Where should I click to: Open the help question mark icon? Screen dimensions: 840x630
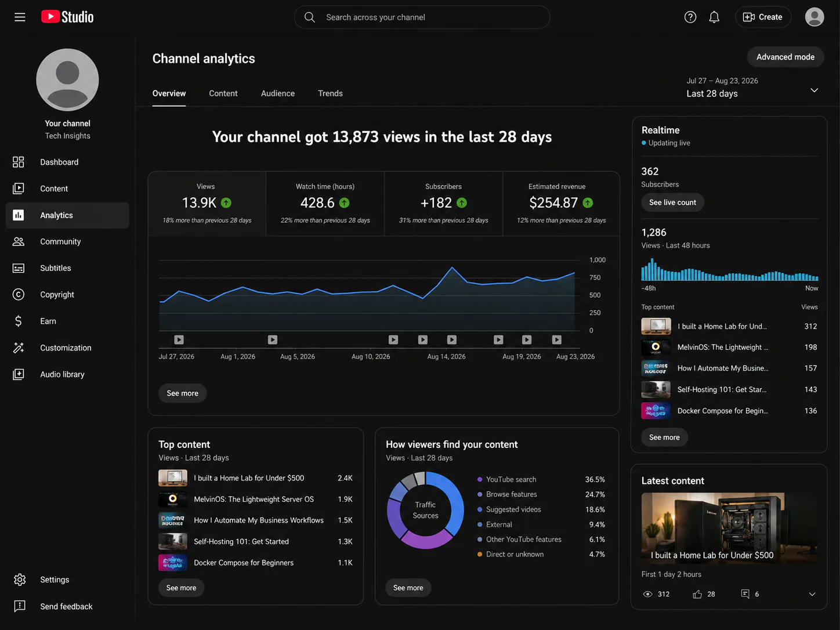(x=690, y=17)
